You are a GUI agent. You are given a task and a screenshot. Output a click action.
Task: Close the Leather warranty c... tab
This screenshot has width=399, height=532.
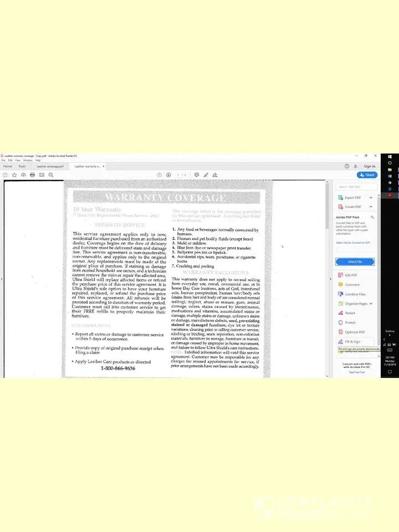pyautogui.click(x=104, y=166)
